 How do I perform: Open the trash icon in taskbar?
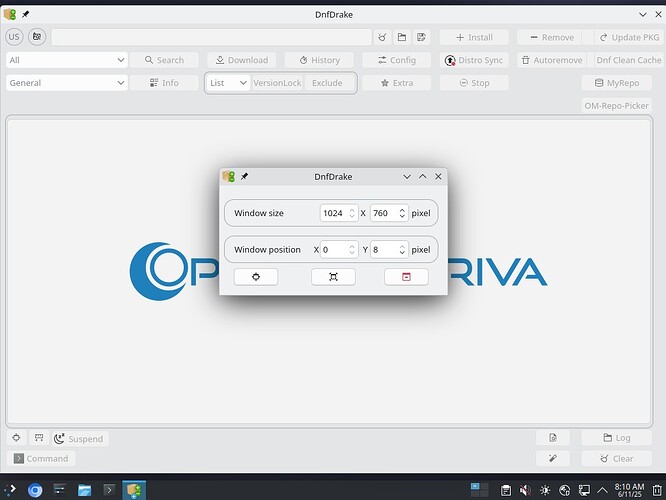657,491
